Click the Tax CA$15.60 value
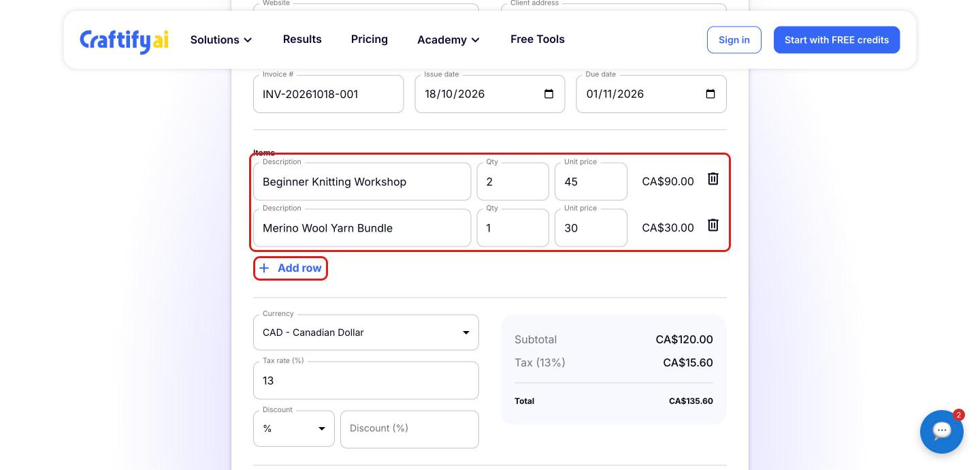The image size is (980, 470). (x=688, y=362)
